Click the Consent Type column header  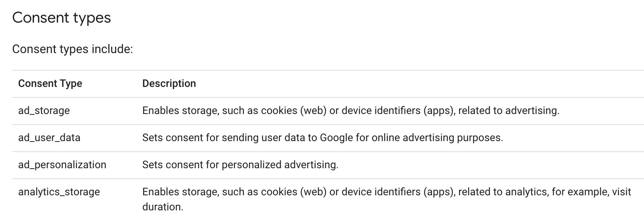click(x=50, y=83)
